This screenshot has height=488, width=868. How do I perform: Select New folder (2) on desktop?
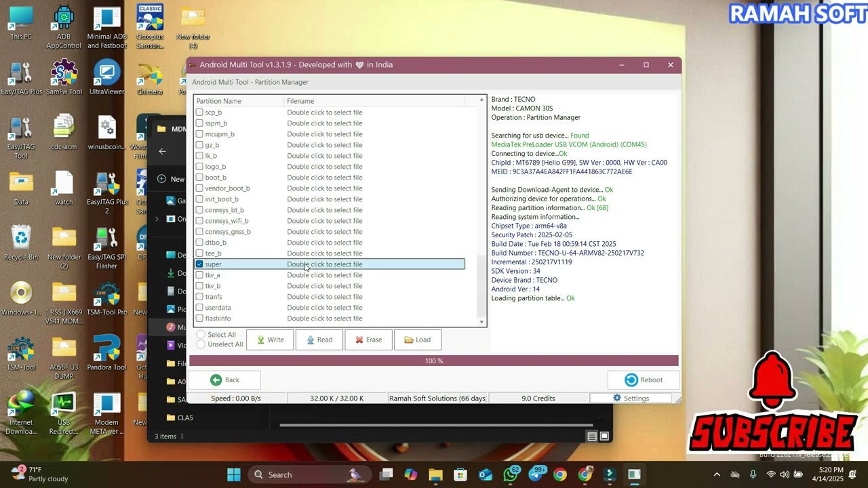pyautogui.click(x=64, y=248)
